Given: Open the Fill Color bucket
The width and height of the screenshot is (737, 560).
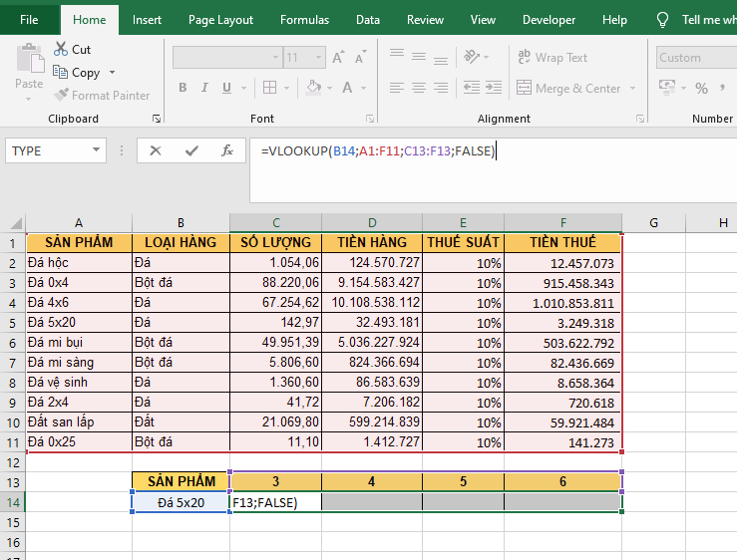Looking at the screenshot, I should point(313,88).
